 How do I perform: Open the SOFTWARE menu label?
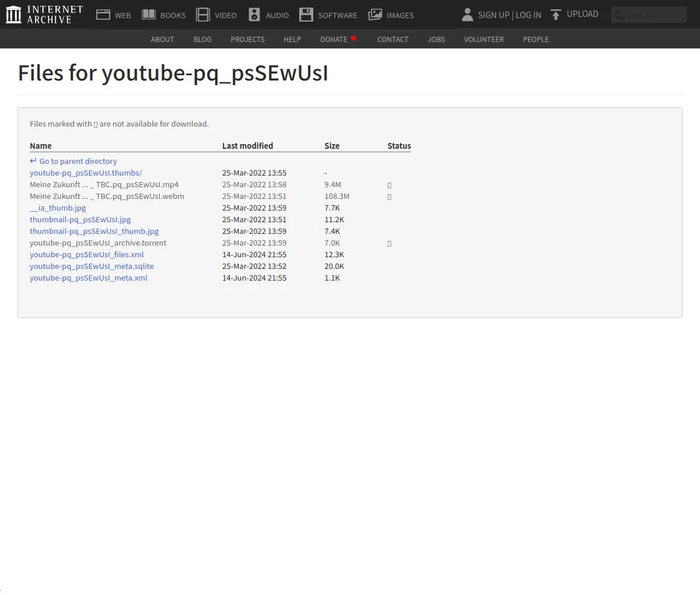[x=338, y=16]
